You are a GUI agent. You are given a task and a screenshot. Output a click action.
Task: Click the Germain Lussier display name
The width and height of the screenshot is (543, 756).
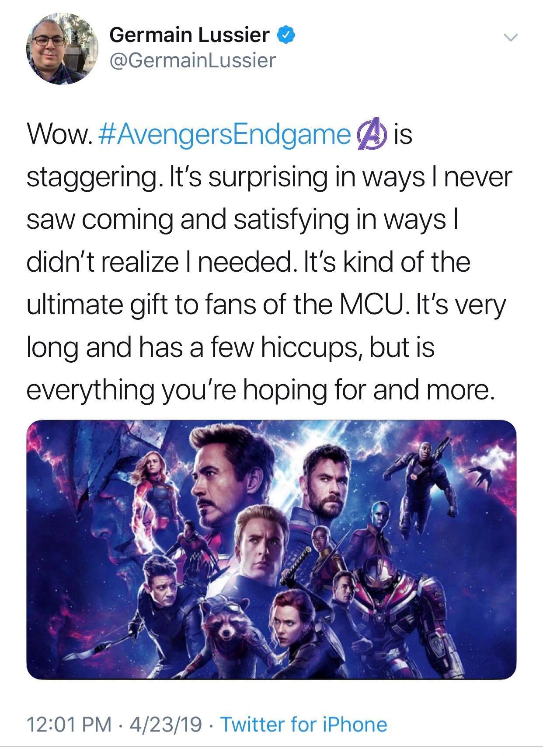coord(189,35)
